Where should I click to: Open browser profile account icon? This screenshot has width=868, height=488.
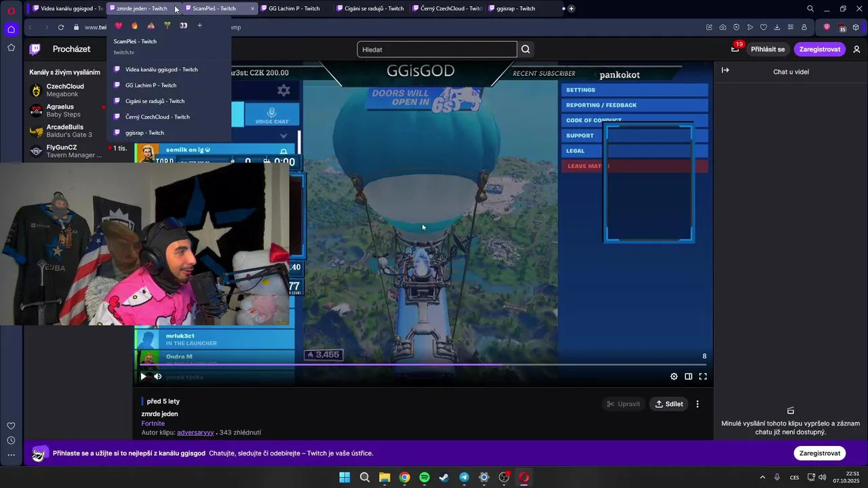(x=804, y=27)
